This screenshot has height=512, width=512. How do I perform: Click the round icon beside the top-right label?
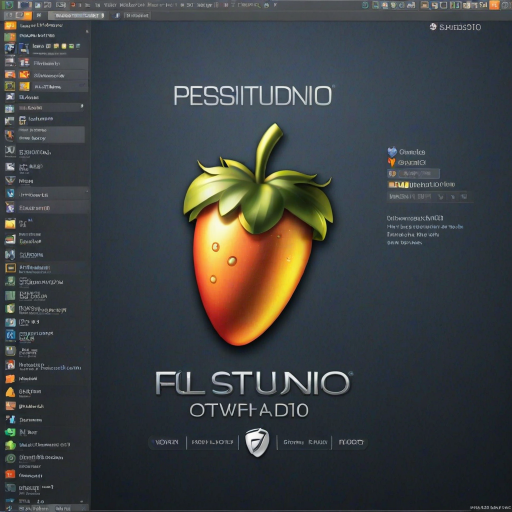(x=433, y=27)
